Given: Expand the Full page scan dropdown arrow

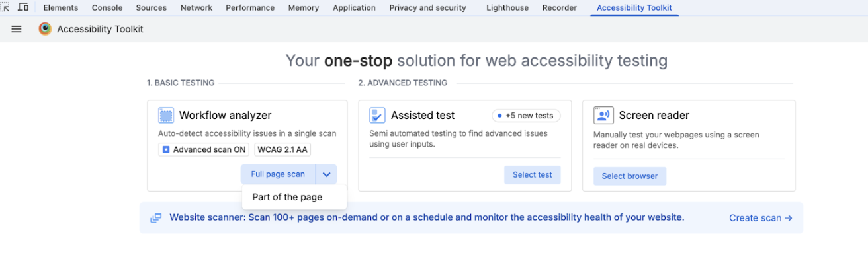Looking at the screenshot, I should pyautogui.click(x=327, y=174).
